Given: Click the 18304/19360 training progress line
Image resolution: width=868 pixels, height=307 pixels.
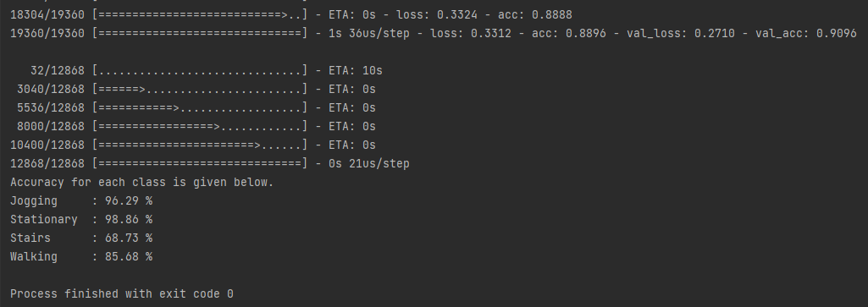Looking at the screenshot, I should click(291, 15).
